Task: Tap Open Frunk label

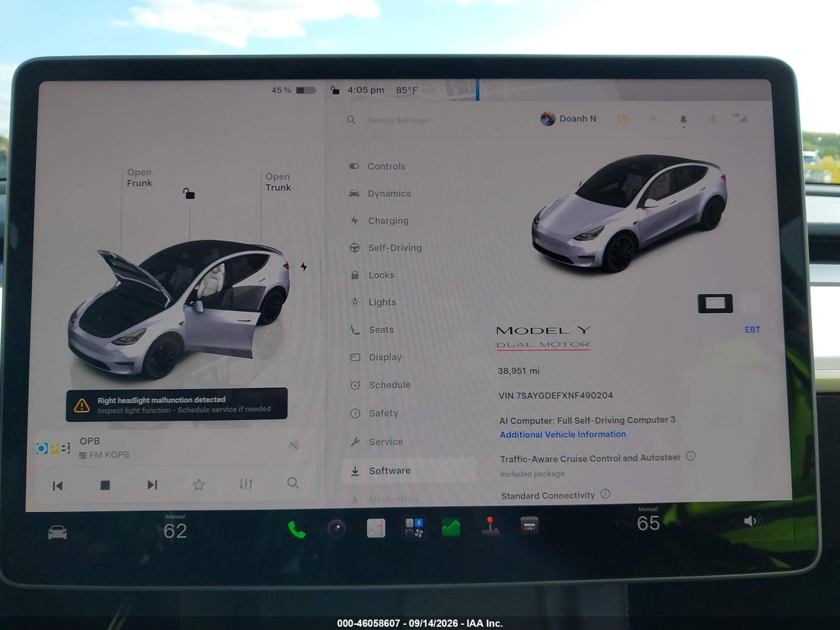Action: [139, 177]
